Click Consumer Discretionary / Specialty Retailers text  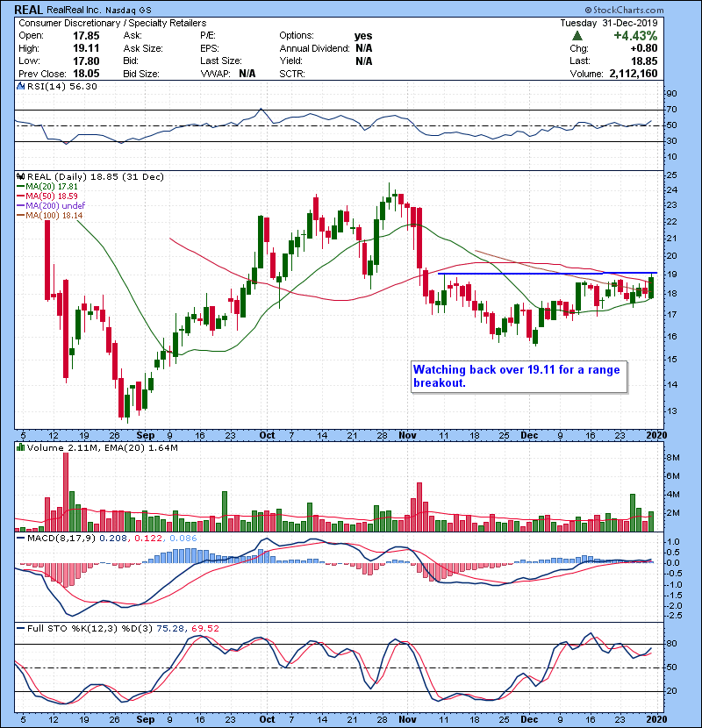pyautogui.click(x=112, y=23)
